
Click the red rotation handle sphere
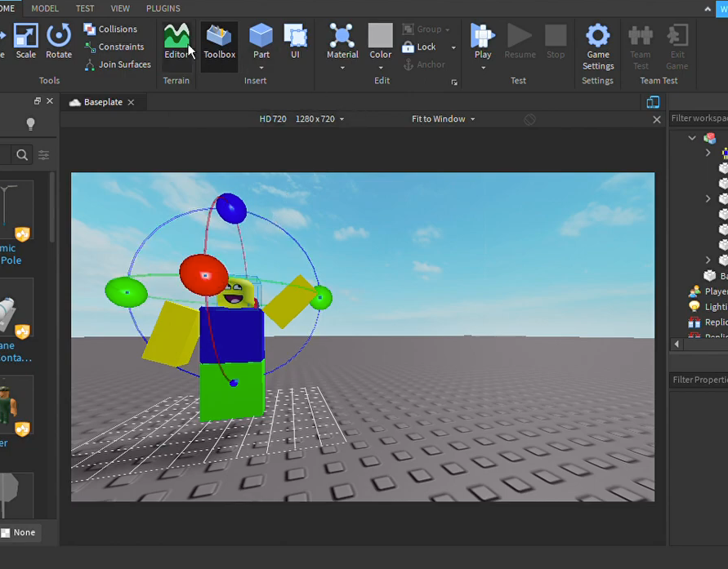[x=203, y=275]
